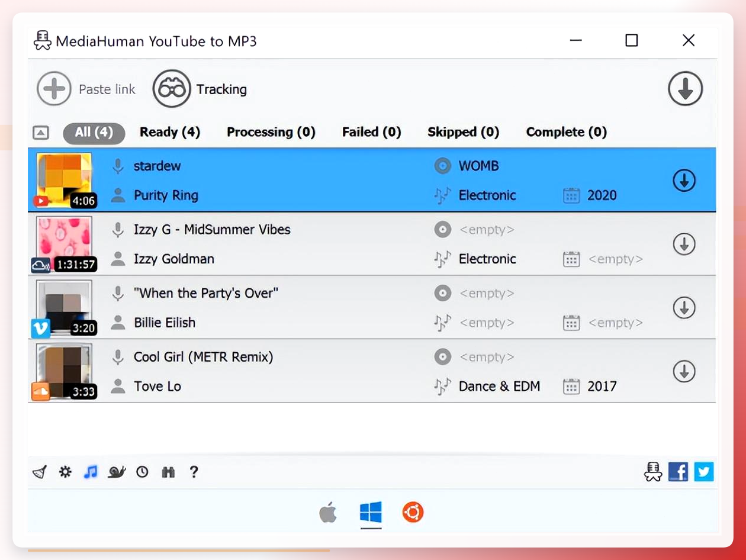Image resolution: width=746 pixels, height=560 pixels.
Task: Click the stardew thumbnail
Action: (x=65, y=180)
